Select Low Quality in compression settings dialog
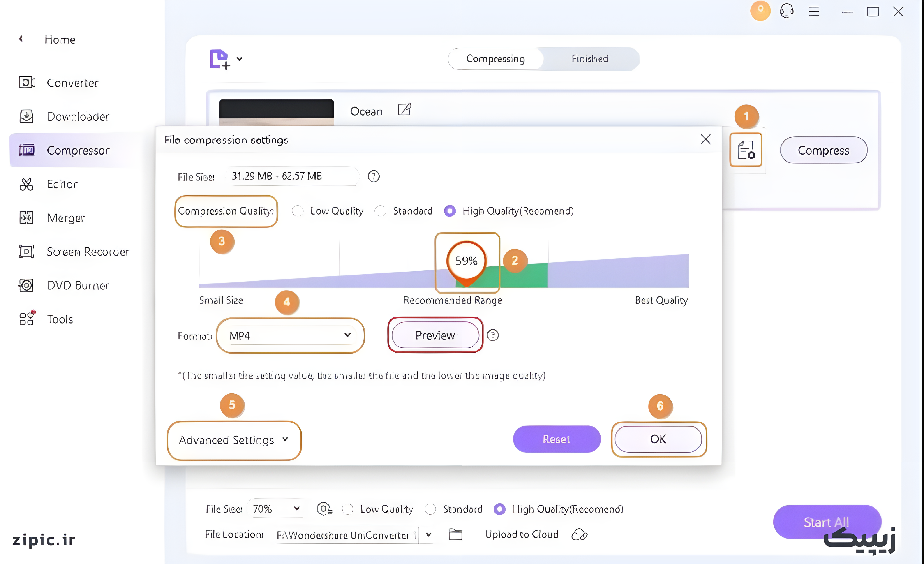This screenshot has height=564, width=924. [x=298, y=211]
